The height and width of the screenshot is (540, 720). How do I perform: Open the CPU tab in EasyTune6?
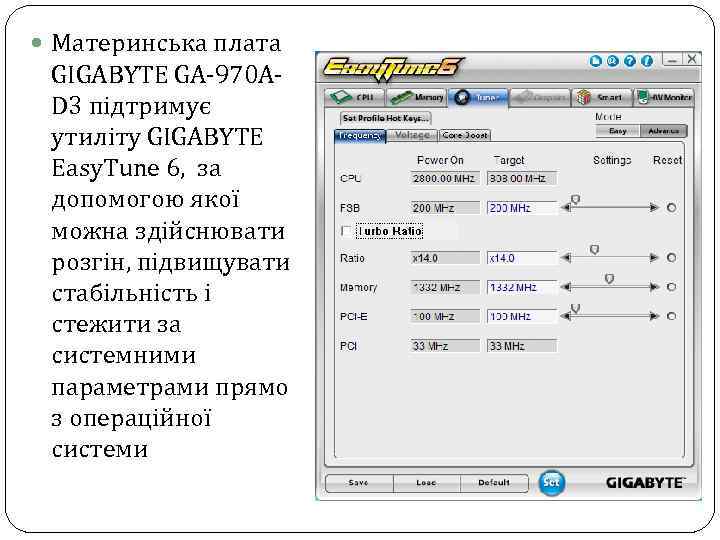354,97
